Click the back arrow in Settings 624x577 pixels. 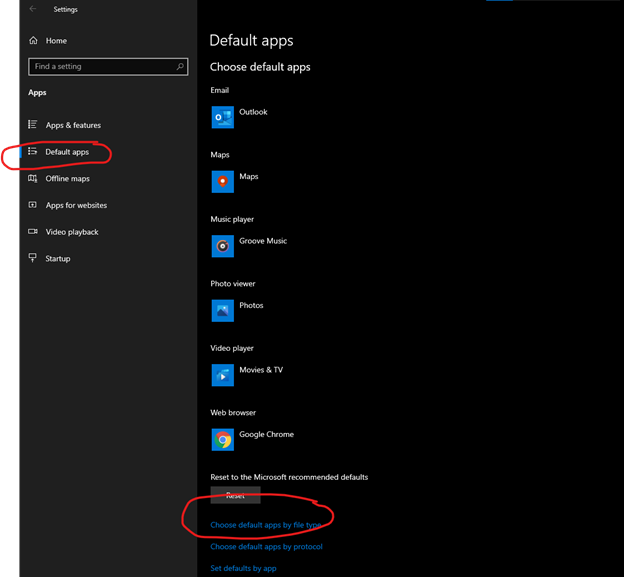click(x=33, y=9)
